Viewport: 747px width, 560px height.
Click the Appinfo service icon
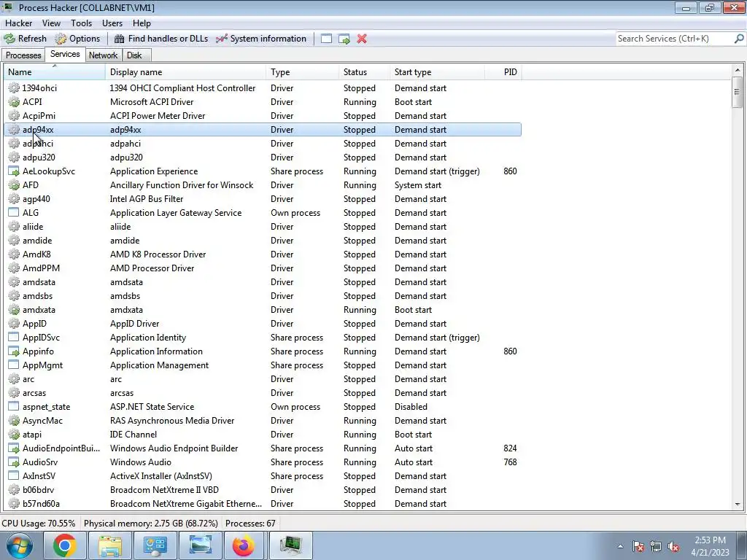point(14,351)
